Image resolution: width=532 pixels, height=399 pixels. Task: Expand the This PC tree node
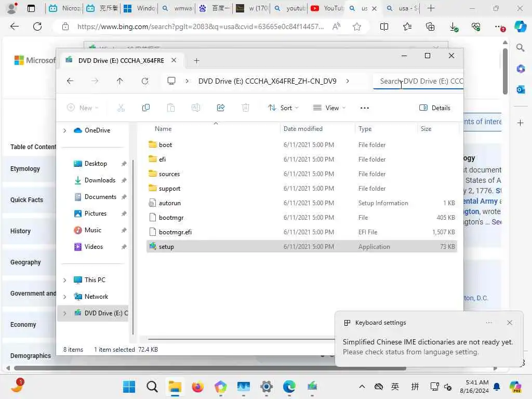tap(65, 280)
